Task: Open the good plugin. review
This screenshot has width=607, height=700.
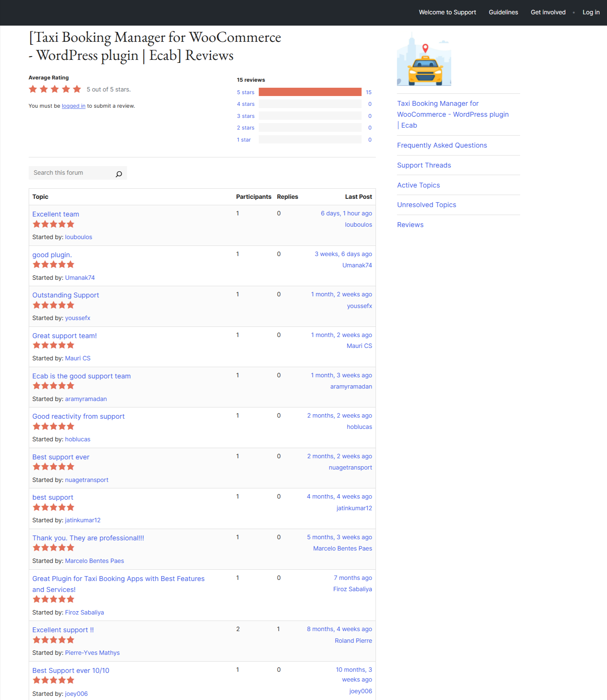Action: (52, 255)
